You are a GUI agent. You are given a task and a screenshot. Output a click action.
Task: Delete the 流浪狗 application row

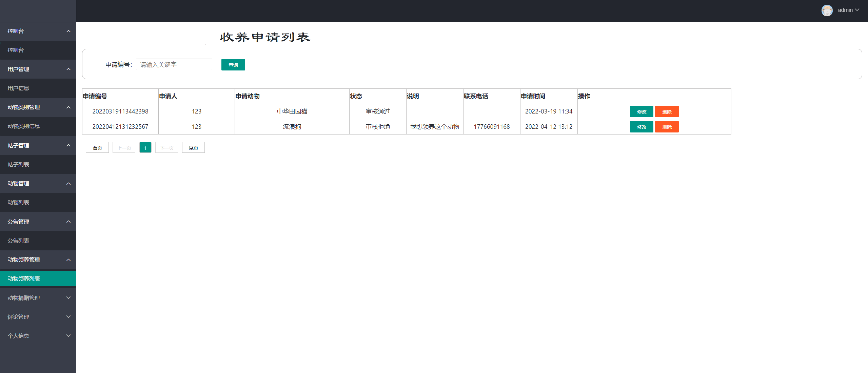667,127
